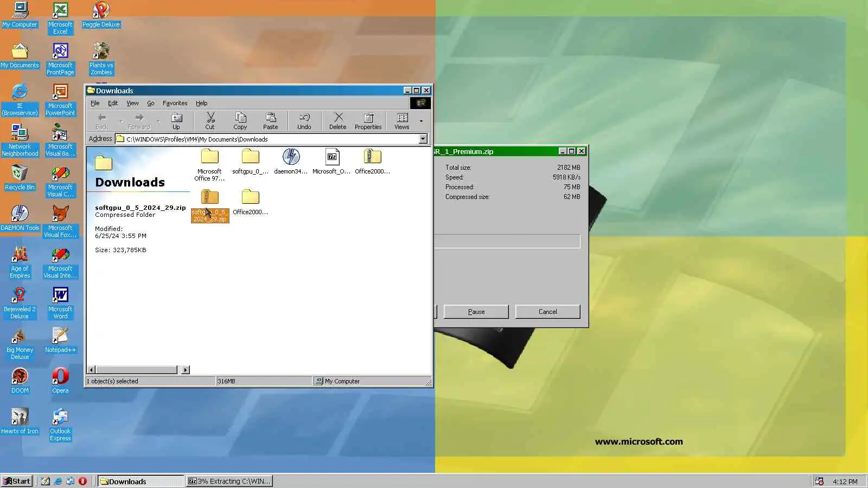Select the highlighted softgpu_0_5_2024_29.zip file
Viewport: 868px width, 488px height.
(210, 206)
